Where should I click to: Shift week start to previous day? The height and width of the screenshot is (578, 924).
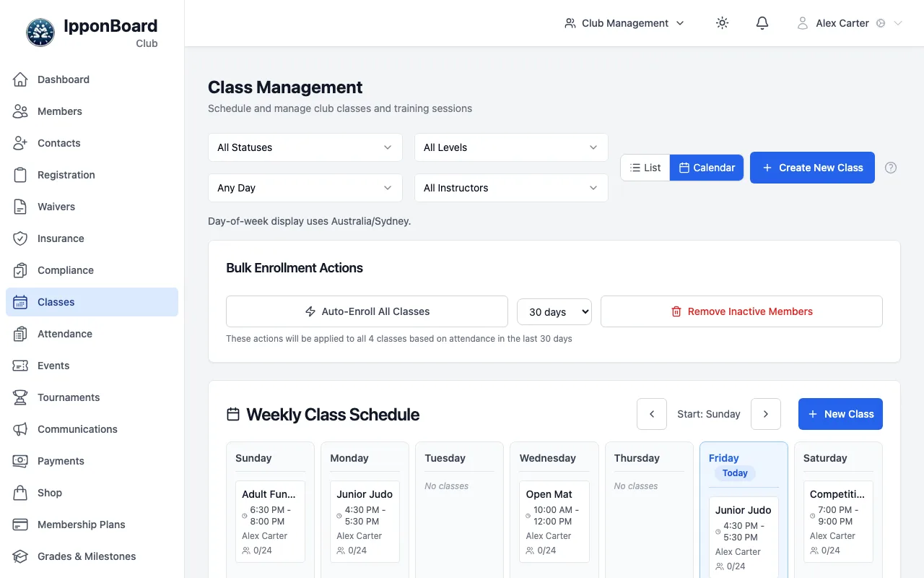click(x=652, y=414)
